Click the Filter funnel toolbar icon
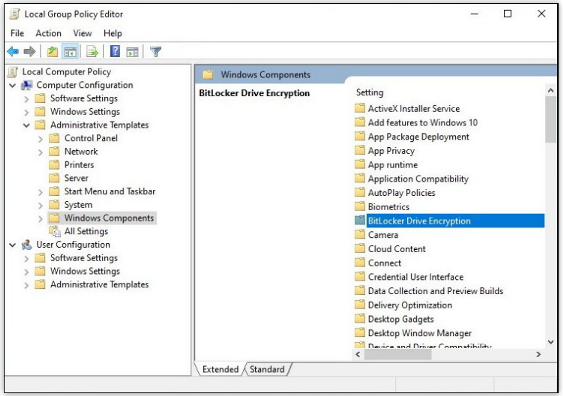 pyautogui.click(x=156, y=52)
